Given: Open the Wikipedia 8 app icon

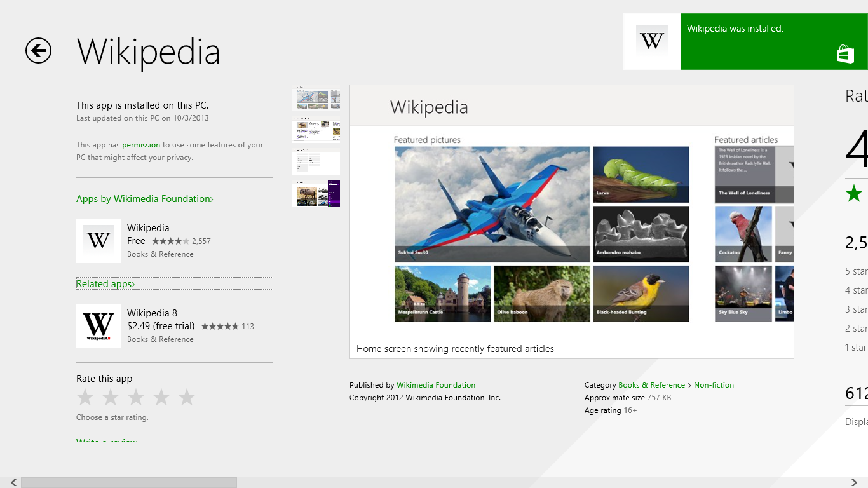Looking at the screenshot, I should coord(98,326).
